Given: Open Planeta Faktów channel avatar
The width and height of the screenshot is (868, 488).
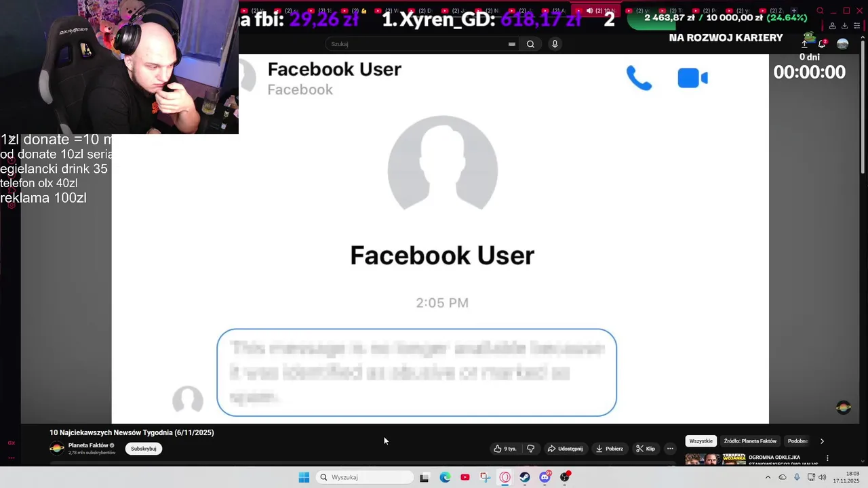Looking at the screenshot, I should coord(57,448).
